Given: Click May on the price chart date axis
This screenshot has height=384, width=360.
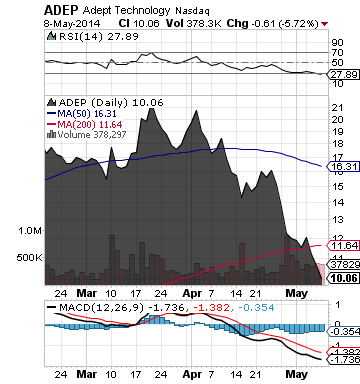Looking at the screenshot, I should [x=296, y=293].
